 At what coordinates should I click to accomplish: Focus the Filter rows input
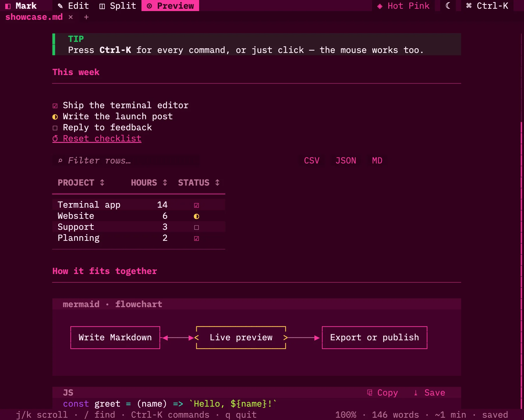[x=126, y=161]
